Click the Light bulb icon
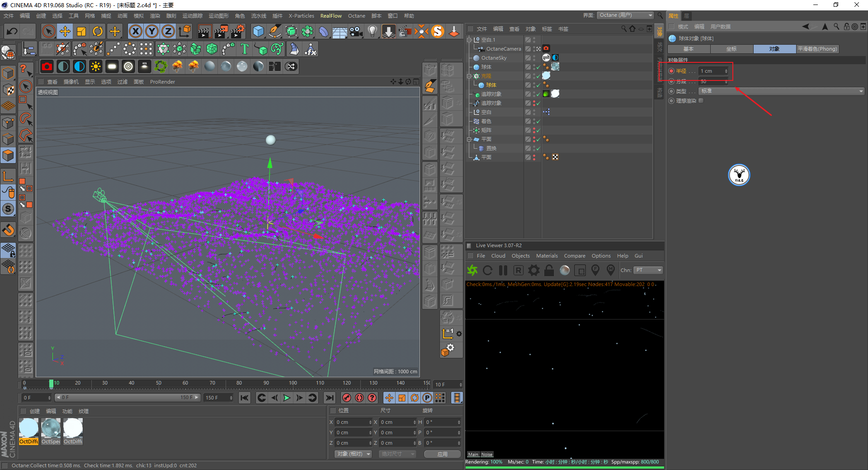The height and width of the screenshot is (470, 868). point(373,31)
